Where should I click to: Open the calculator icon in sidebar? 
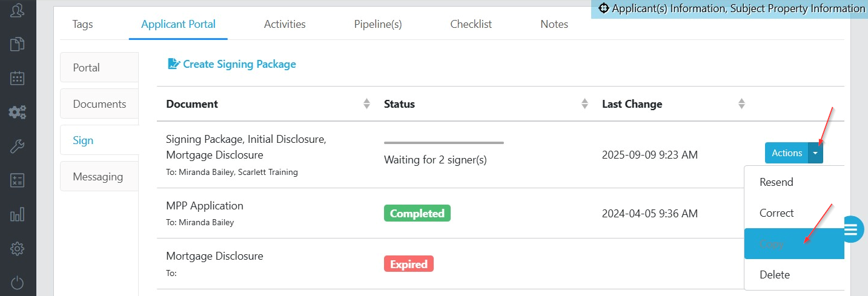point(18,180)
